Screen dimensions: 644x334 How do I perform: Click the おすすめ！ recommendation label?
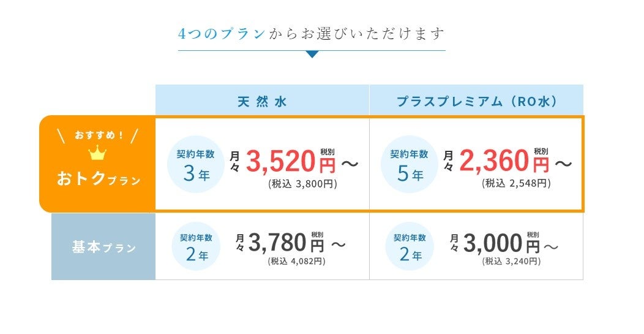(x=99, y=135)
